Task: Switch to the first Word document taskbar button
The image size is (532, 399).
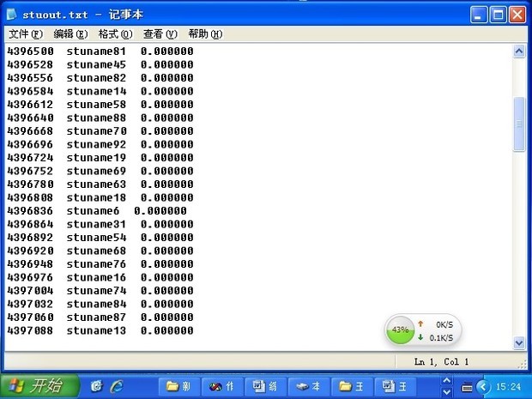Action: (x=265, y=386)
